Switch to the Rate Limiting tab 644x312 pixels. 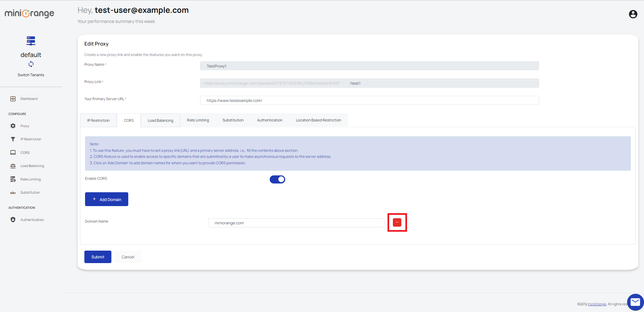198,120
